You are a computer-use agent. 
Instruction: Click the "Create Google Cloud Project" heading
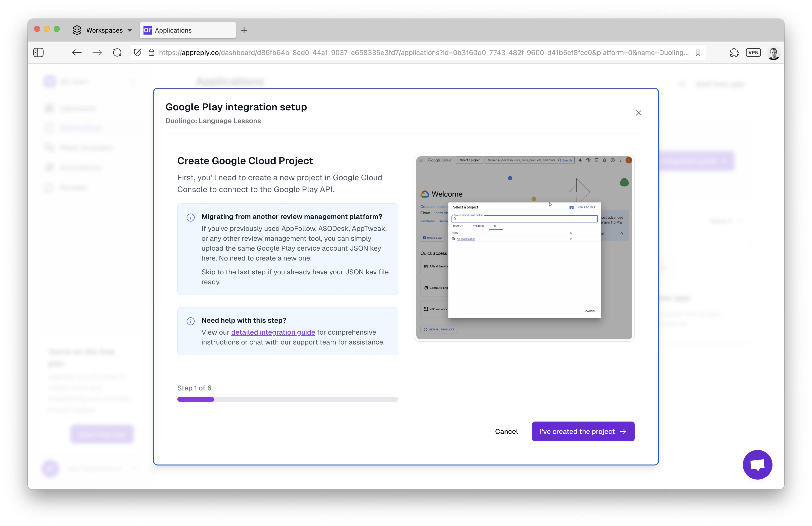(245, 161)
